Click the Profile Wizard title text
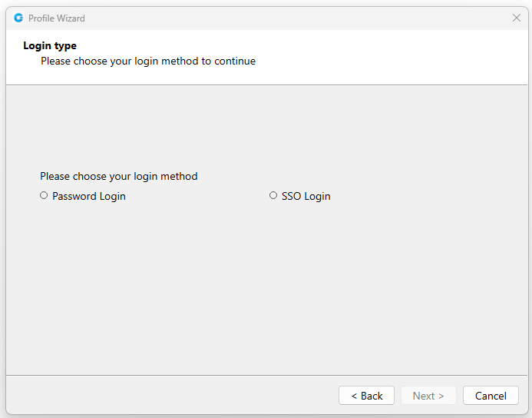The width and height of the screenshot is (532, 418). coord(57,18)
